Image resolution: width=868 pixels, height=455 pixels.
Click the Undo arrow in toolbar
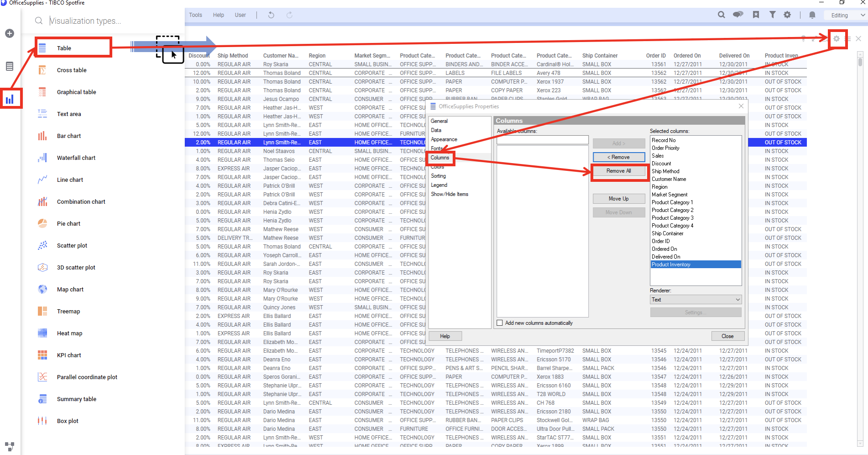click(271, 15)
